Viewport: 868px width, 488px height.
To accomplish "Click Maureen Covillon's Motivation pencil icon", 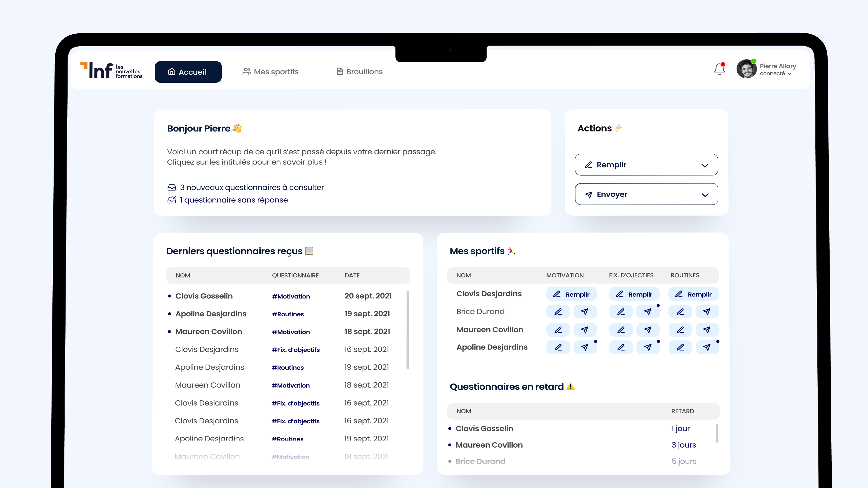I will click(558, 330).
